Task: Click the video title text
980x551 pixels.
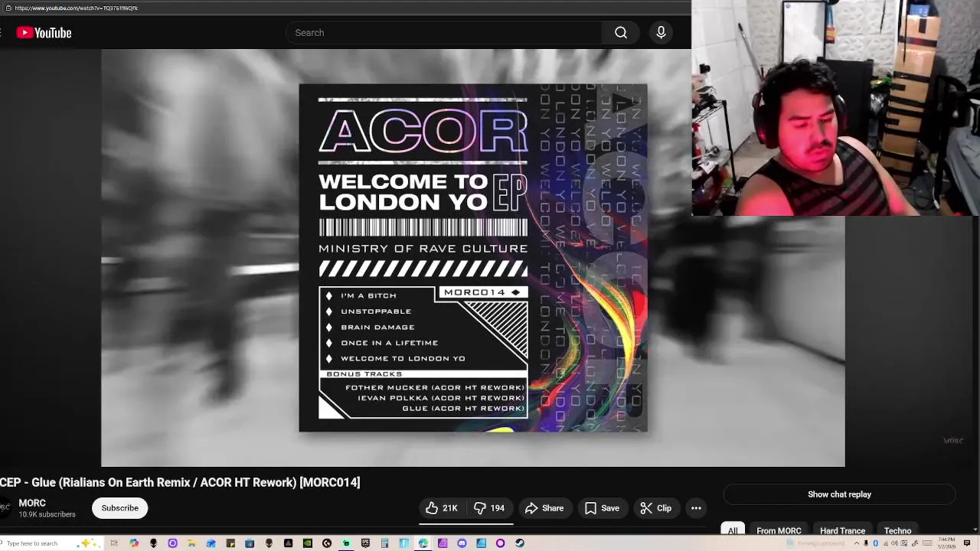Action: [180, 482]
